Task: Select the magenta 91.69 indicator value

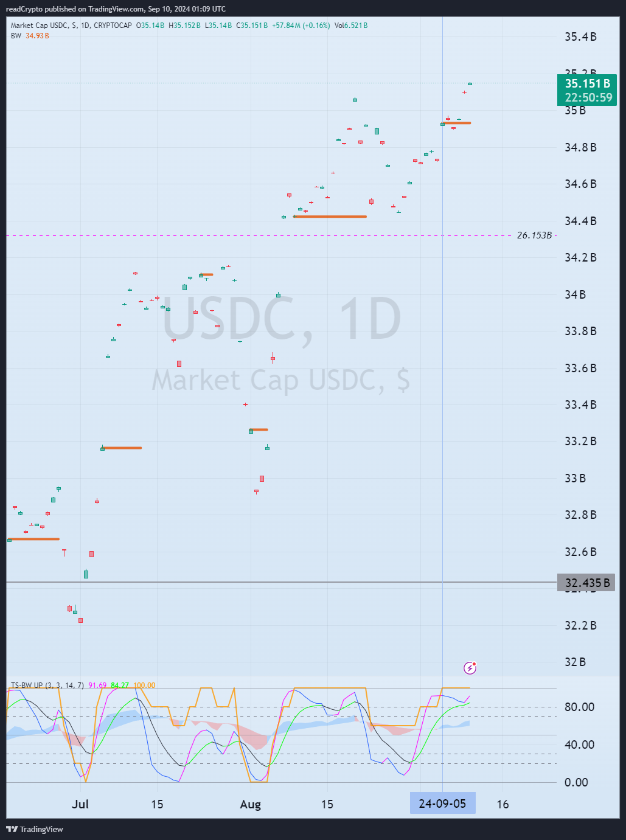Action: pos(97,686)
